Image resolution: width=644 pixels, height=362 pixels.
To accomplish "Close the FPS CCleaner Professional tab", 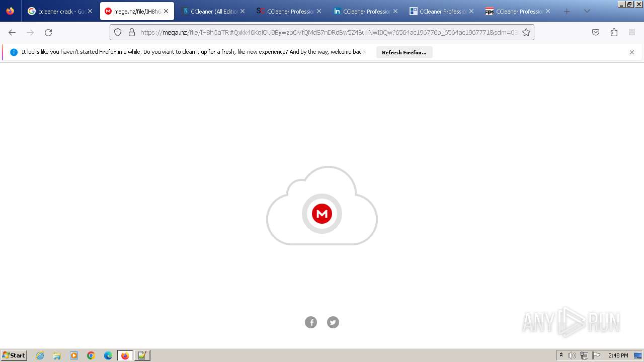I will (548, 11).
